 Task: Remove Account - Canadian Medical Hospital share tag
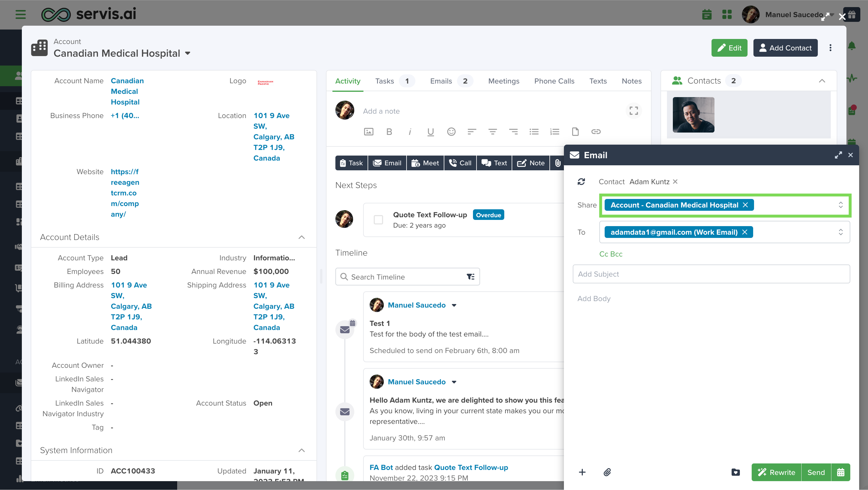tap(745, 205)
